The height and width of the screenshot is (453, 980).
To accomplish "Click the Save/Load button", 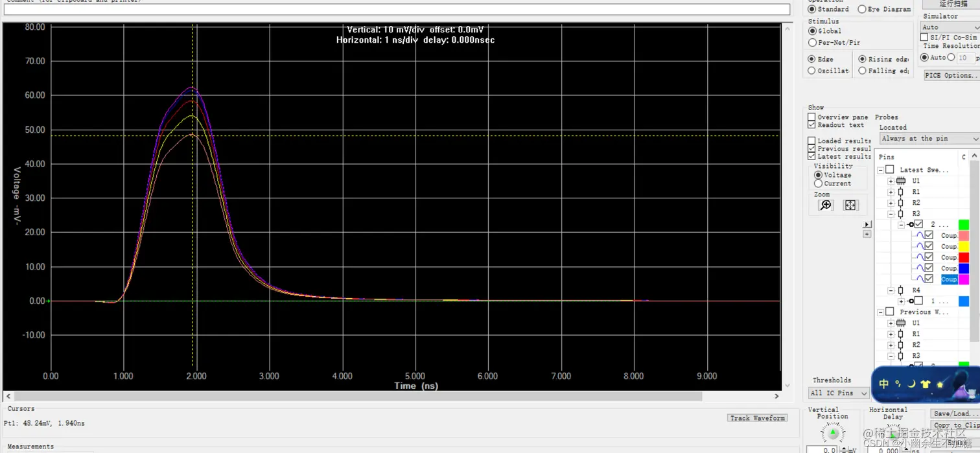I will 955,413.
